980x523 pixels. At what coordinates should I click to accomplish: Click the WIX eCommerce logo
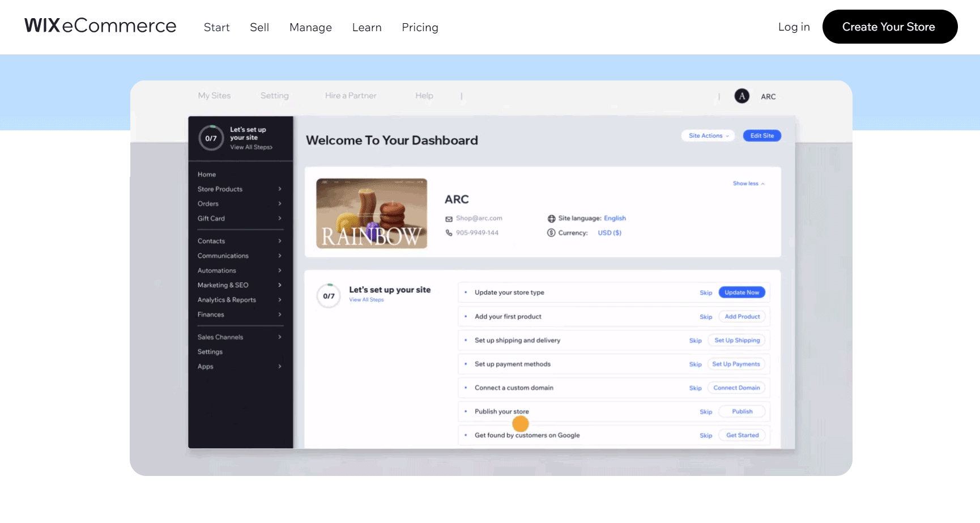(x=100, y=25)
